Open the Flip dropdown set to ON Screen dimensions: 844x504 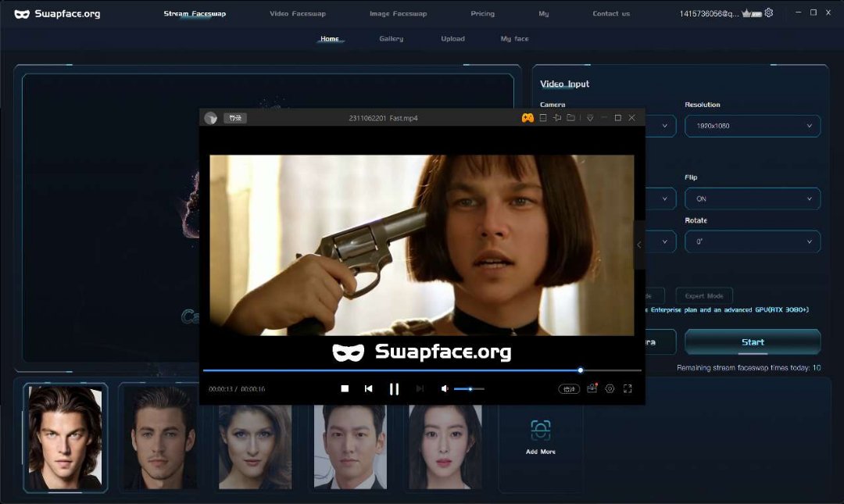click(x=753, y=198)
